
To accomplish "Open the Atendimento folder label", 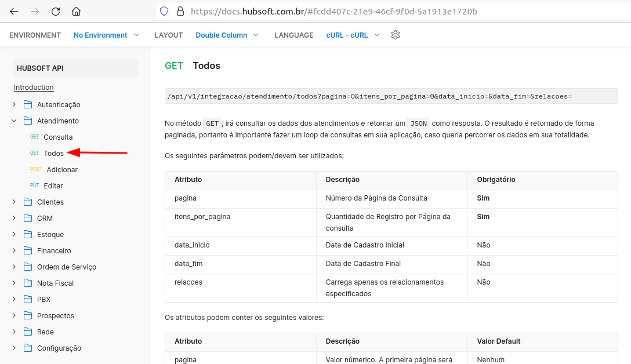I will point(58,121).
